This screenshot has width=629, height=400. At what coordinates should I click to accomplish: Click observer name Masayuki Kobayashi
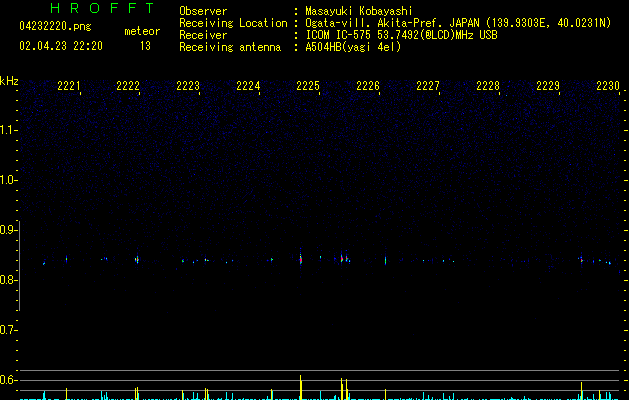[x=359, y=11]
